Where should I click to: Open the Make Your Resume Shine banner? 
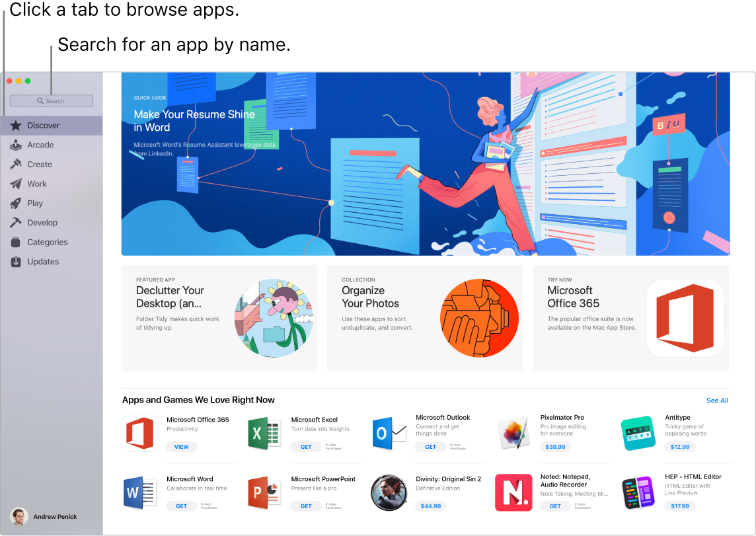[426, 164]
